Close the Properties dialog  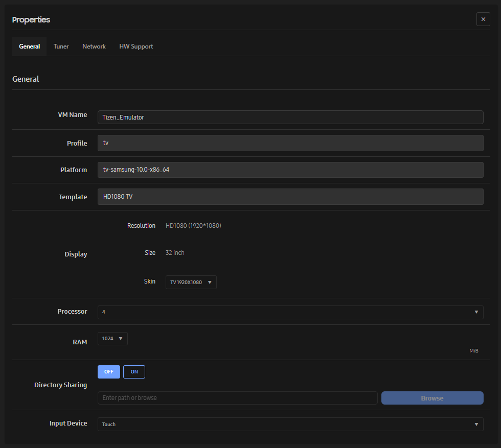pos(483,19)
